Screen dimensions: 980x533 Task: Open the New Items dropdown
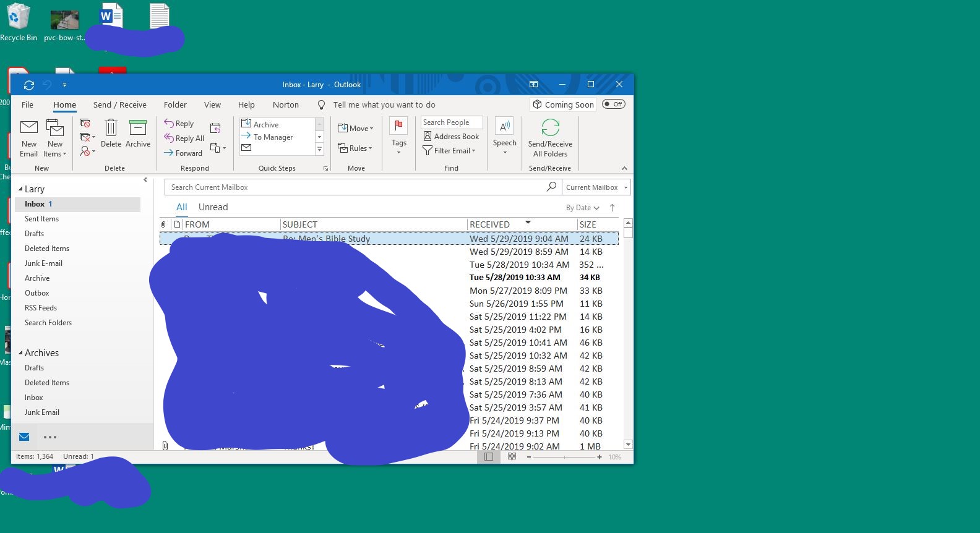coord(55,138)
